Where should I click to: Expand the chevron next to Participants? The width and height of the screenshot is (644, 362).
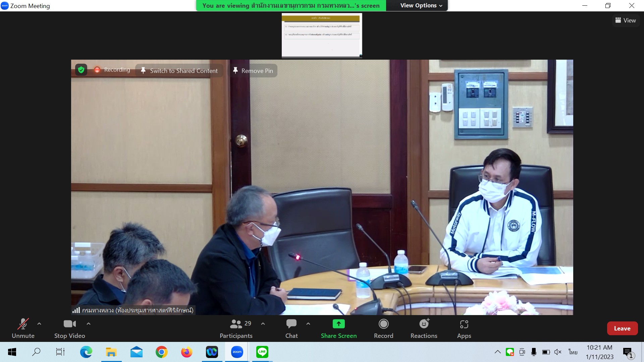263,324
